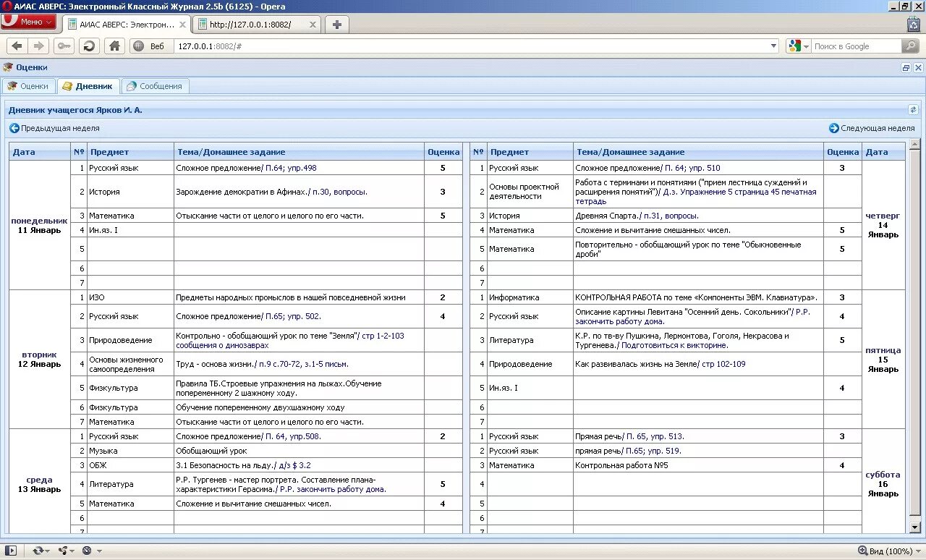Focus the address field 127.0.0.1:8082

click(x=470, y=46)
